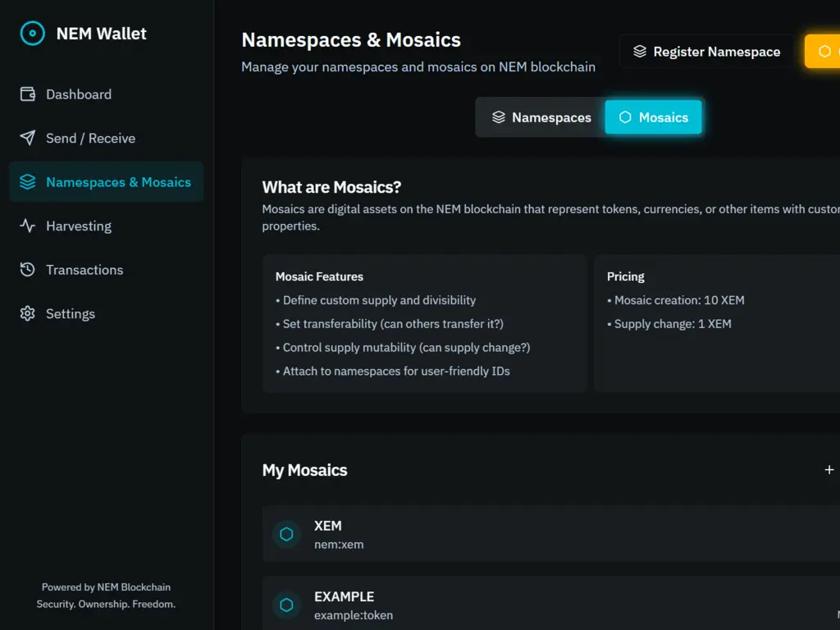
Task: Go to Send / Receive
Action: 106,138
